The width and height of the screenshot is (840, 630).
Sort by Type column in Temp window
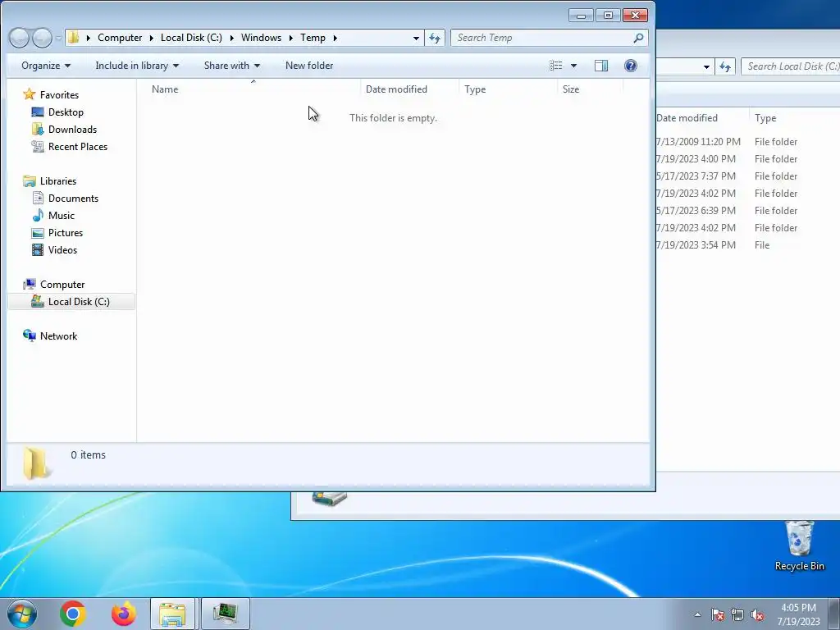508,89
